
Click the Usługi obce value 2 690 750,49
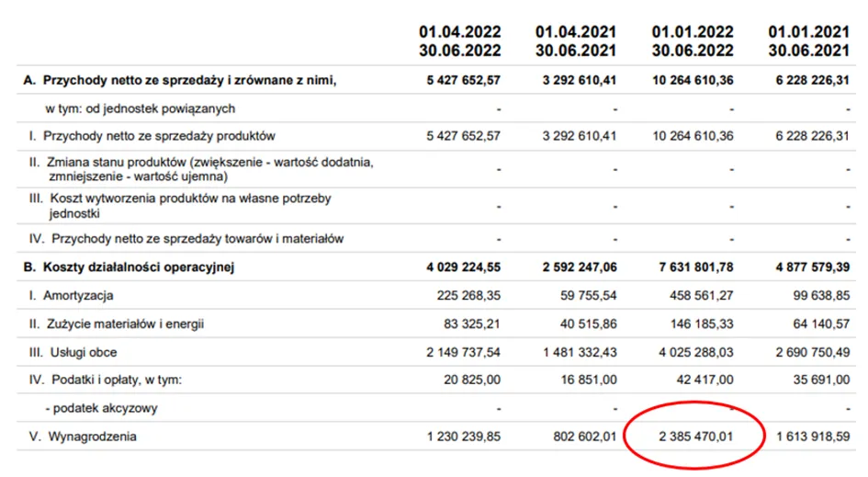coord(813,352)
